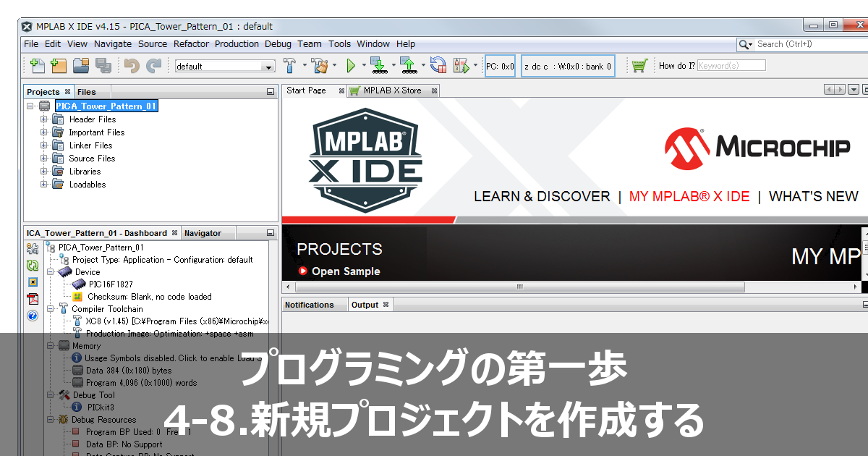Click the Open Project folder icon
Screen dimensions: 868x456
coord(81,66)
